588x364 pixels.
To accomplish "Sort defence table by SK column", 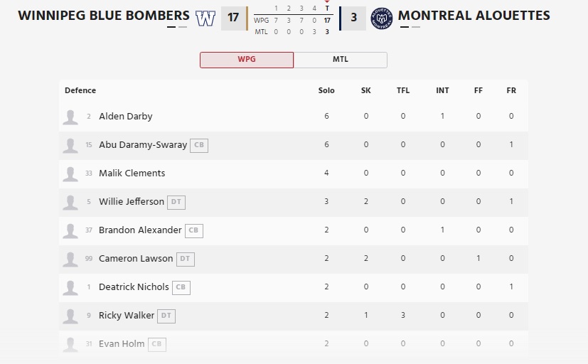I will [x=366, y=91].
